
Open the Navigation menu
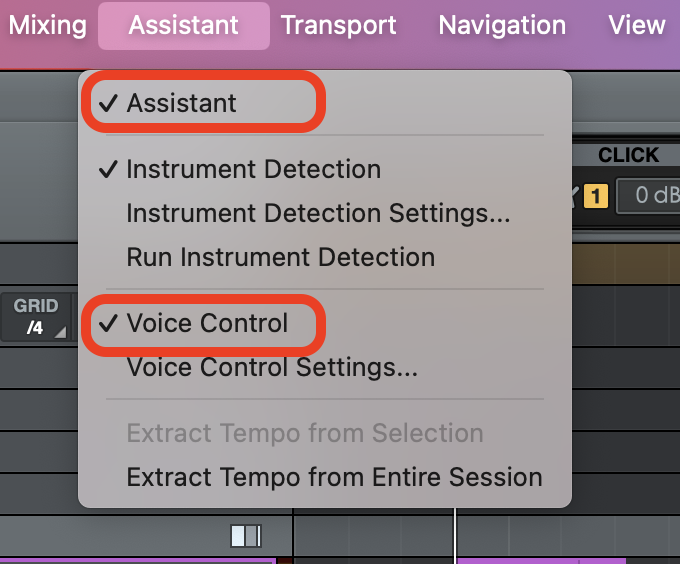coord(502,25)
